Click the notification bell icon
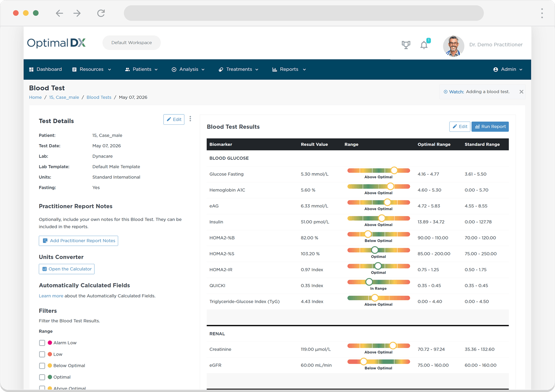The image size is (555, 392). click(x=424, y=44)
